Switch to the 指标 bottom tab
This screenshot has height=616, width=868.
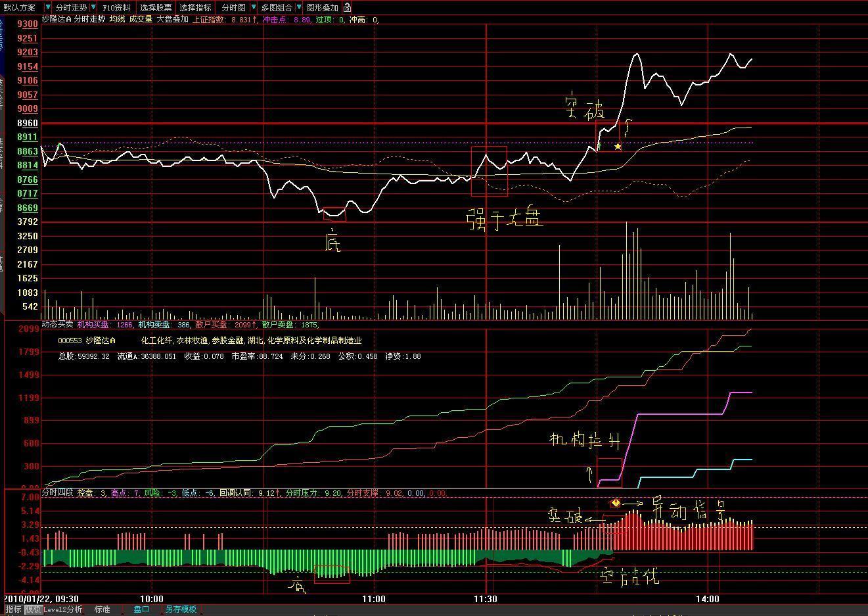tap(13, 609)
